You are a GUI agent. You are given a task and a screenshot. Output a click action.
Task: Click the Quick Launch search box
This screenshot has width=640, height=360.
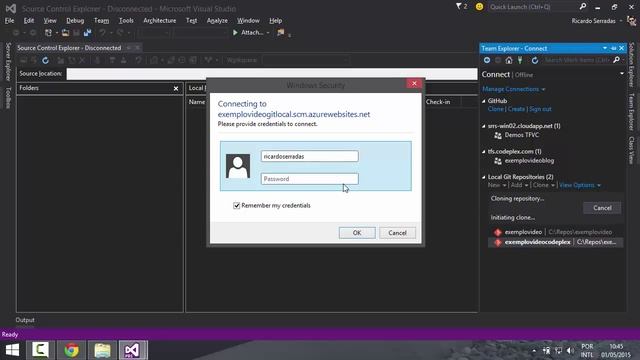533,7
